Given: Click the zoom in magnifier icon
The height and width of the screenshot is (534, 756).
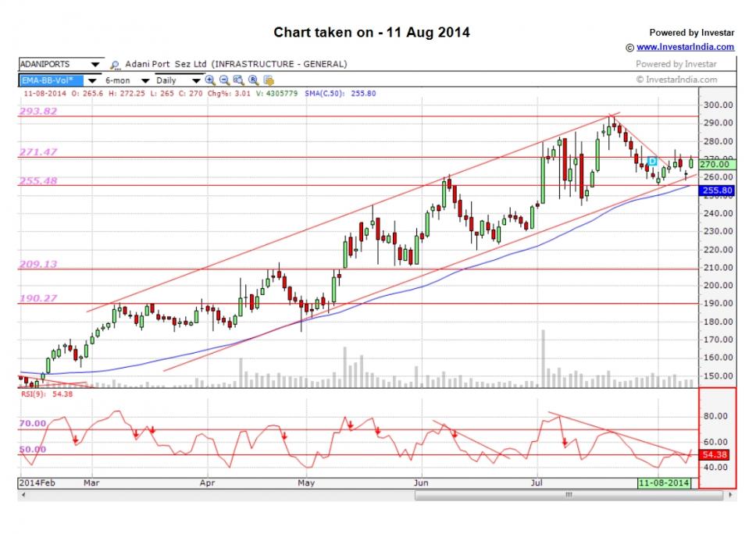Looking at the screenshot, I should coord(210,80).
